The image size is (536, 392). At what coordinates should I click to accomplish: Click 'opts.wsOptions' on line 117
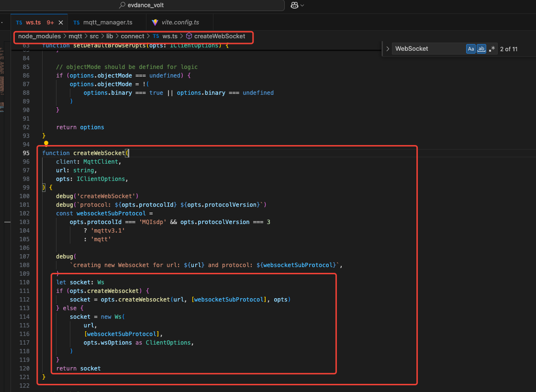click(108, 342)
